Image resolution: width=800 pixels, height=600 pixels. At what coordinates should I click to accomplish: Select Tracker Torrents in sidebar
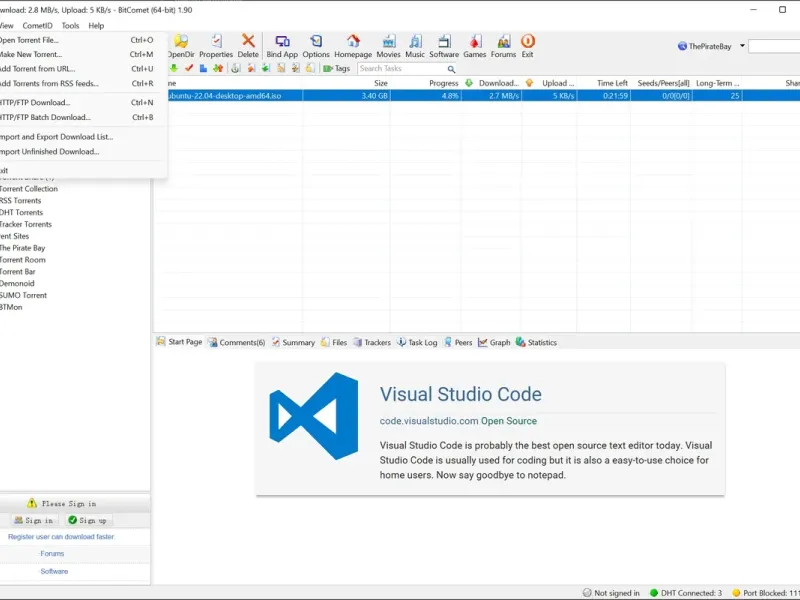click(26, 224)
